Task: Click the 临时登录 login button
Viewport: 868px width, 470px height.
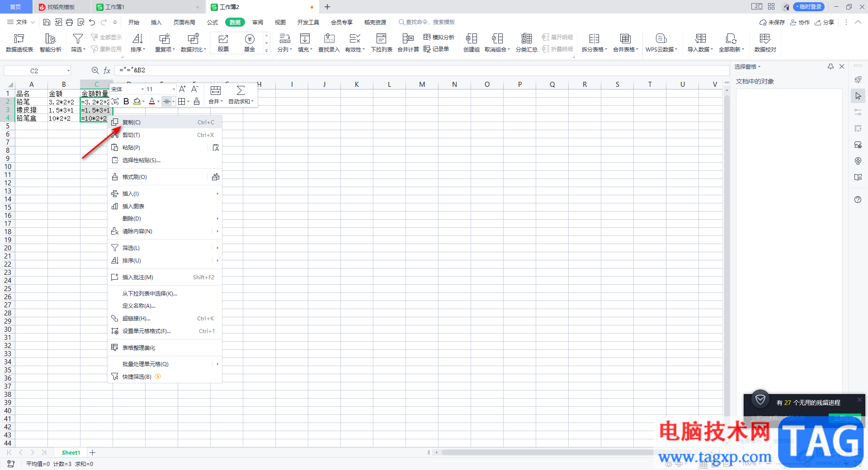Action: click(x=809, y=7)
